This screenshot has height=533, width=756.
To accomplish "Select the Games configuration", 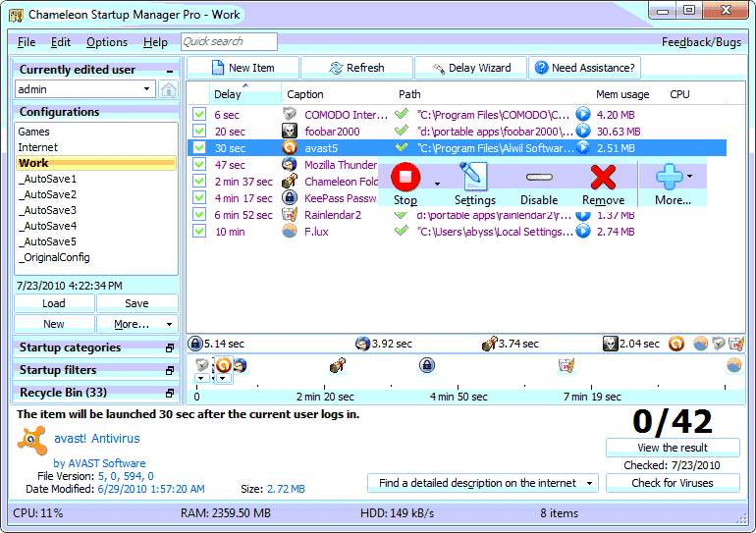I will pos(96,132).
